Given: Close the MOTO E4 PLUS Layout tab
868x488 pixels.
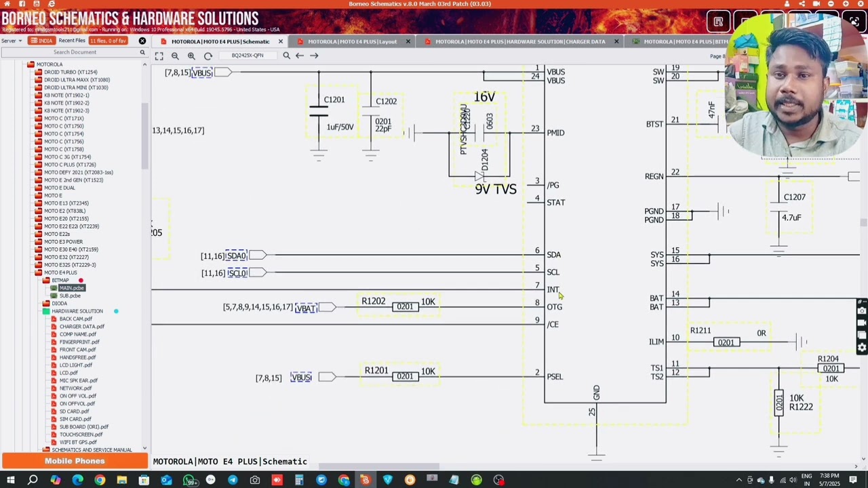Looking at the screenshot, I should coord(408,41).
